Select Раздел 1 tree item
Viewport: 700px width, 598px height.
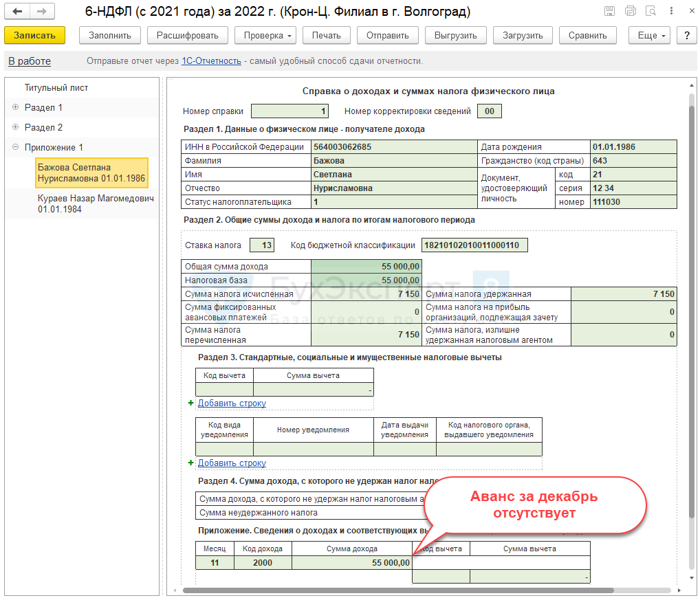coord(43,107)
